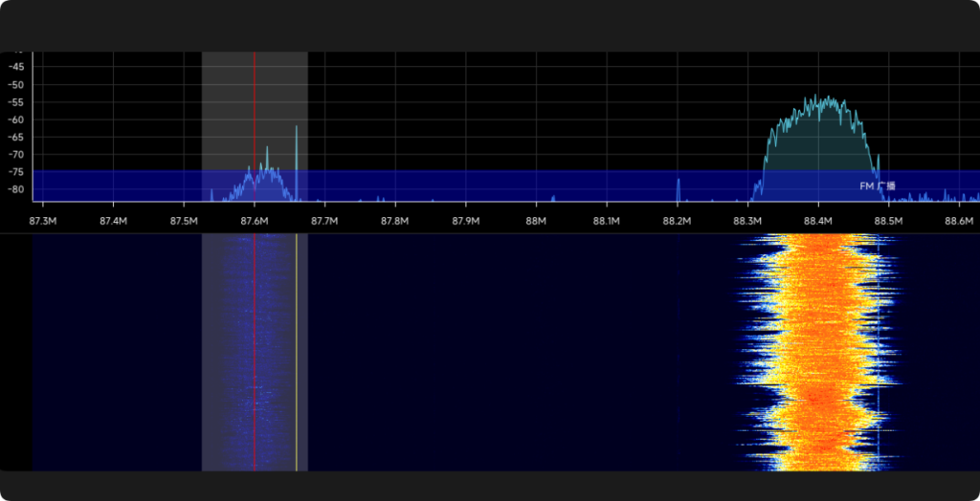Click the 88.5M frequency axis label
This screenshot has width=980, height=501.
[x=888, y=222]
